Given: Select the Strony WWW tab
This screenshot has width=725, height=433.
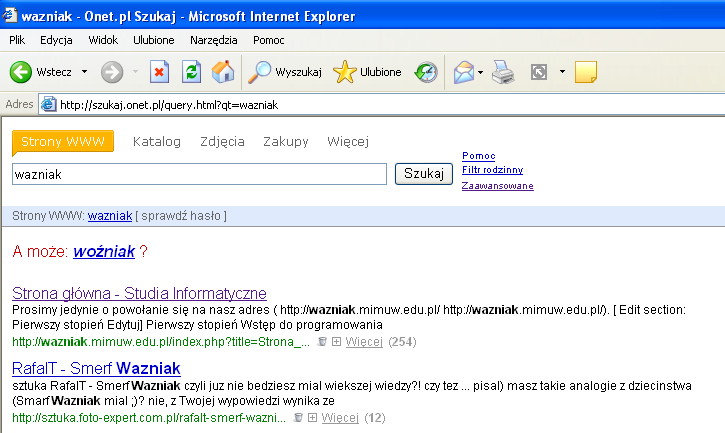Looking at the screenshot, I should coord(63,142).
